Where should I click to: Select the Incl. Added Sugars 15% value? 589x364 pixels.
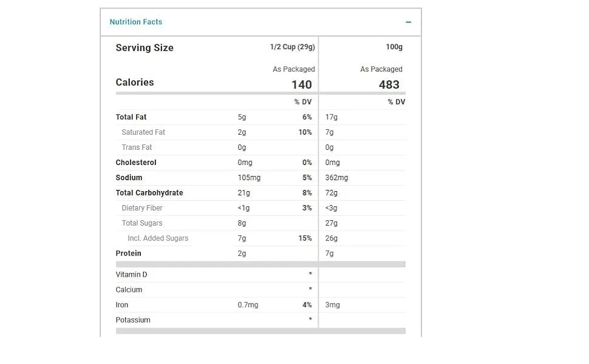[x=305, y=238]
